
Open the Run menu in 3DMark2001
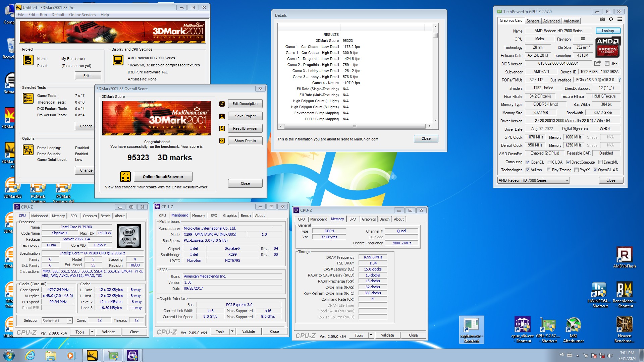coord(43,15)
